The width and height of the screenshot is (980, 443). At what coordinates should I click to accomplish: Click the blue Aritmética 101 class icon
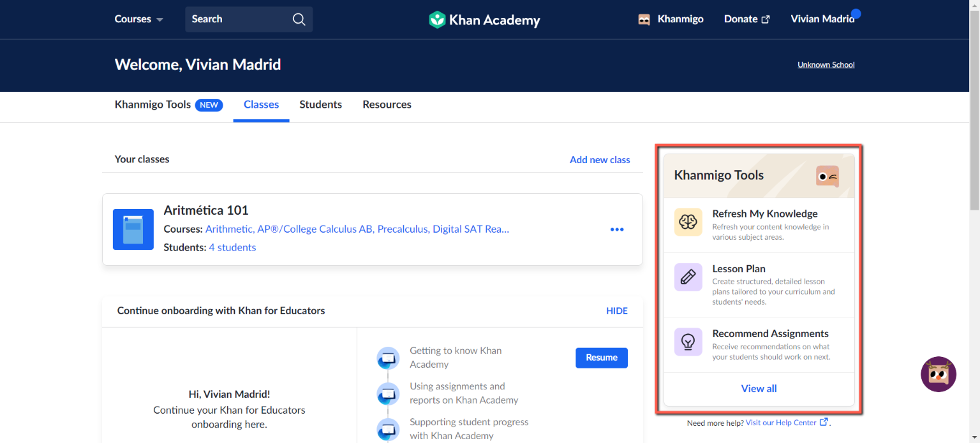[133, 228]
